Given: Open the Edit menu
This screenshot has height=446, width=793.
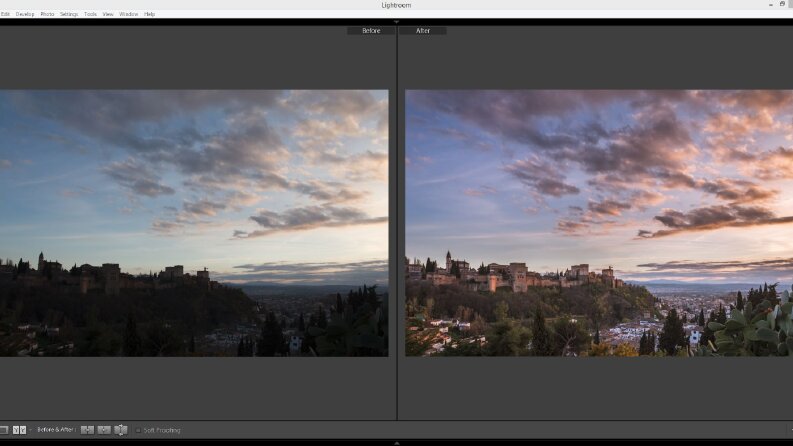Looking at the screenshot, I should click(x=5, y=14).
